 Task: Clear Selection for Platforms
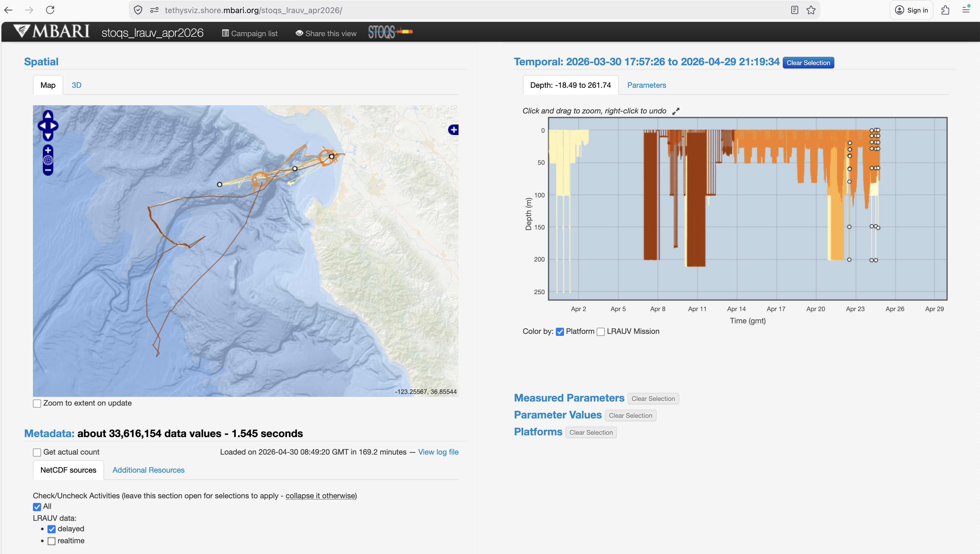591,432
